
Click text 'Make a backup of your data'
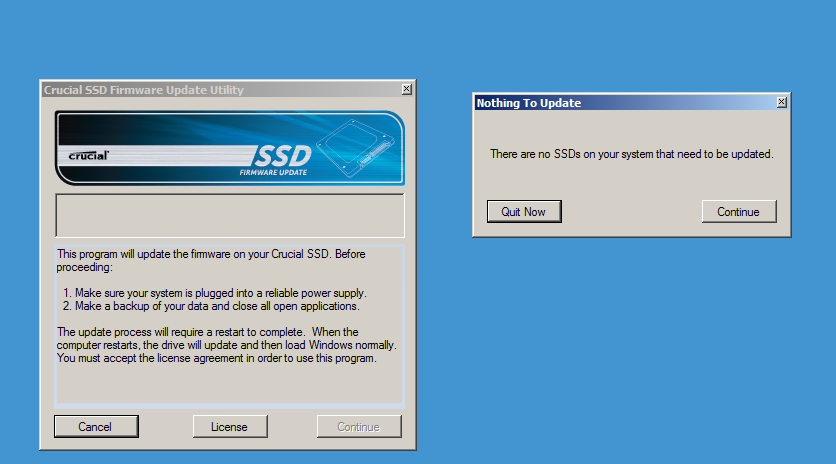pos(142,306)
